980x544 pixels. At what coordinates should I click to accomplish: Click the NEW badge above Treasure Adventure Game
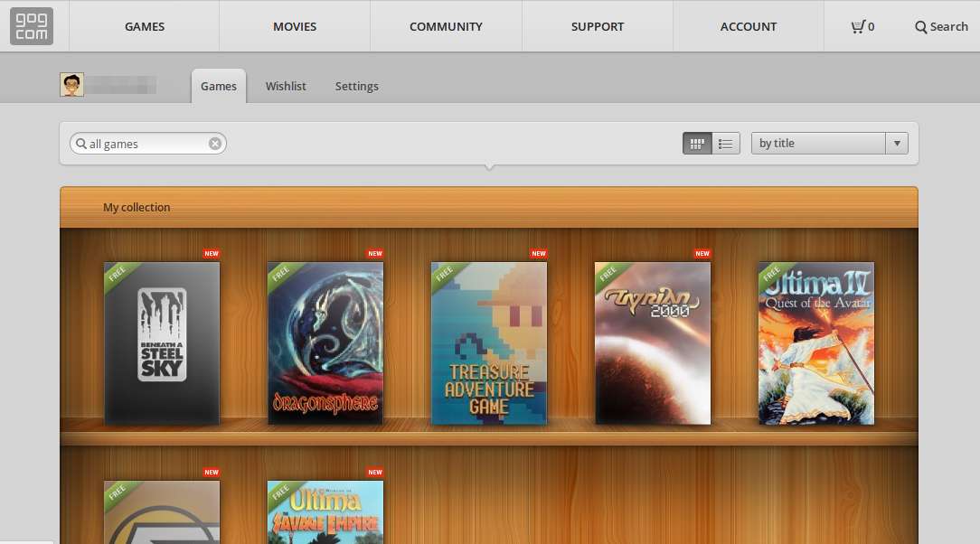click(539, 254)
